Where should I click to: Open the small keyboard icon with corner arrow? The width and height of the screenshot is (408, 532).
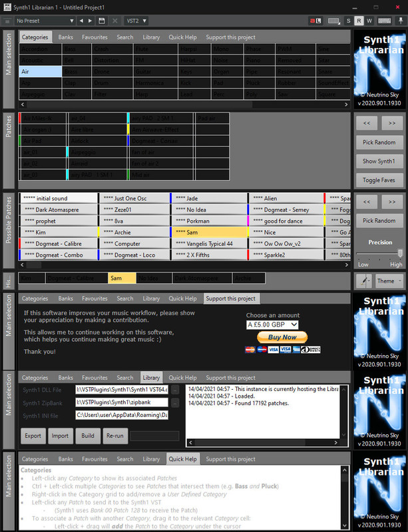333,21
